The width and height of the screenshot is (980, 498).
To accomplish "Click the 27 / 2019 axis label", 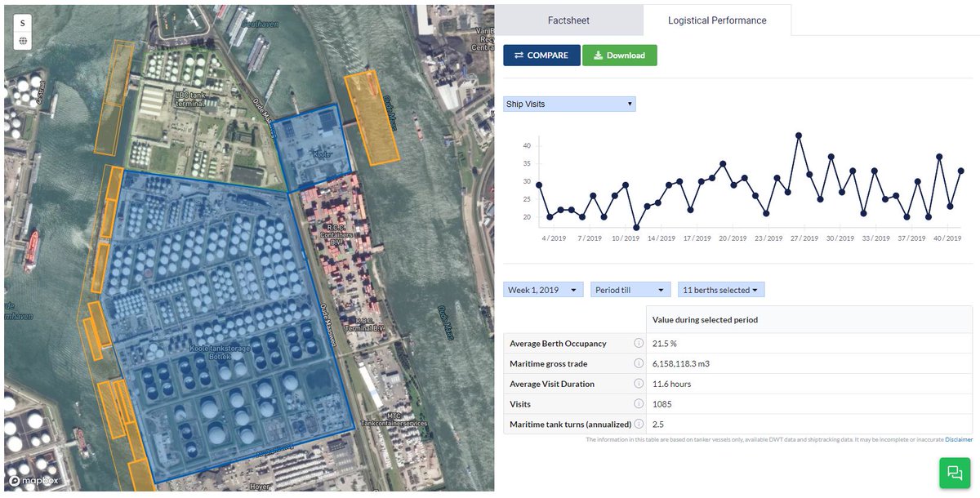I will pos(804,238).
